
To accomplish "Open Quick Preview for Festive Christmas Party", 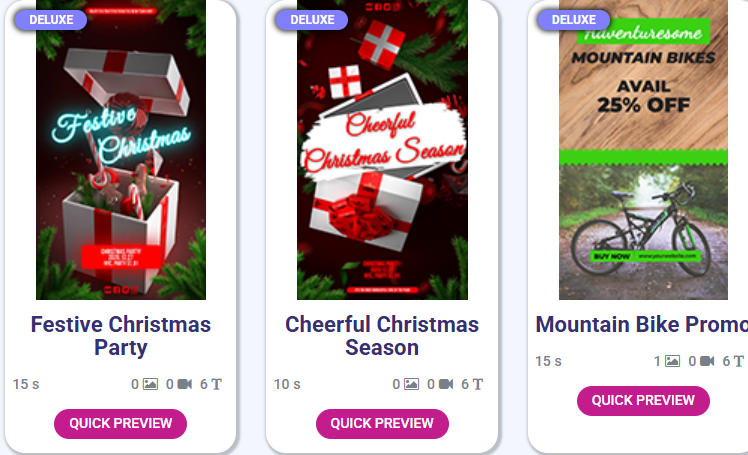I will pyautogui.click(x=120, y=424).
